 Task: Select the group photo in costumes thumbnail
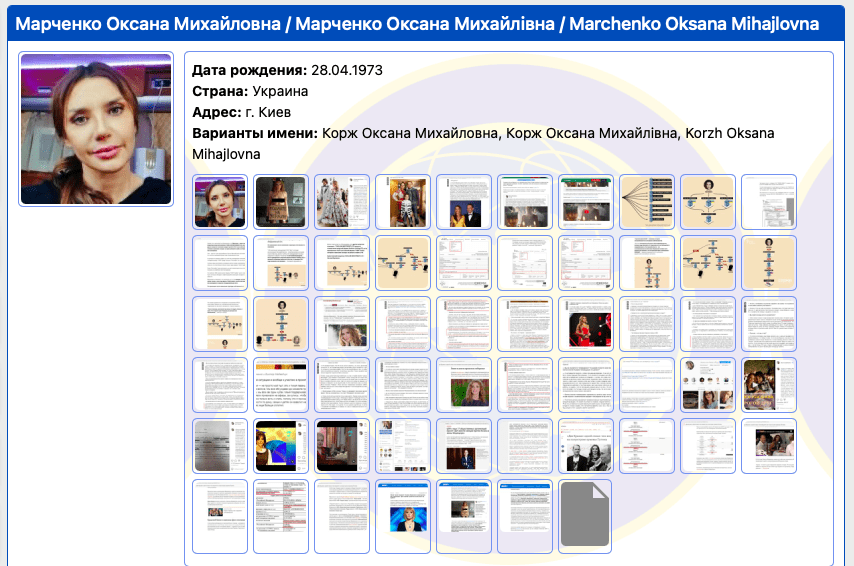403,202
